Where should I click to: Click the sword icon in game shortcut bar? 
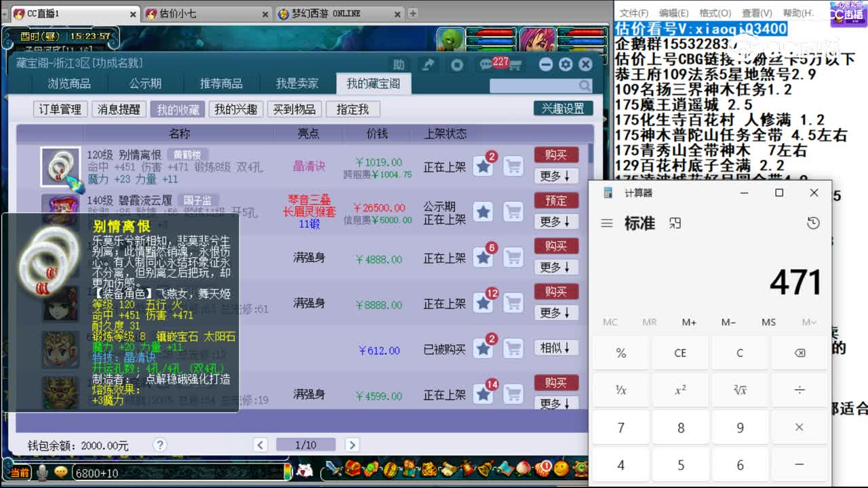pyautogui.click(x=332, y=468)
